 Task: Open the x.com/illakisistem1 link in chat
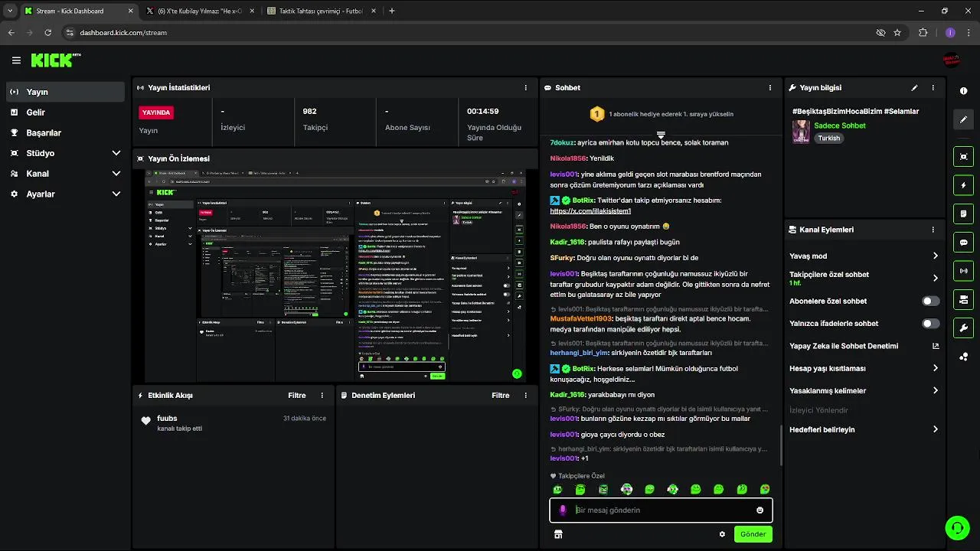pos(590,211)
